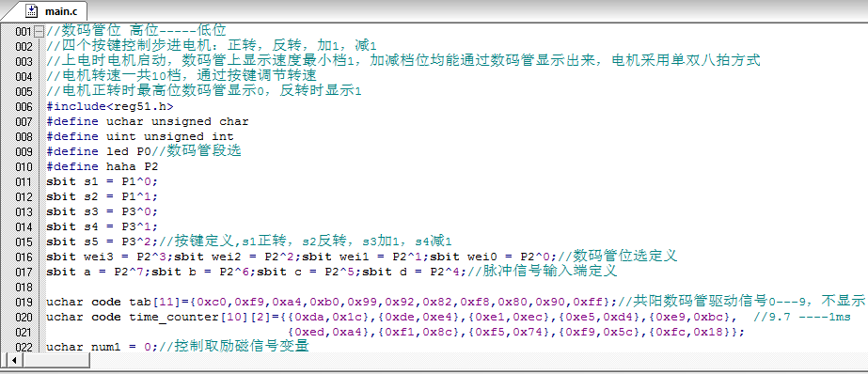Click the "#define haha P2" line
This screenshot has width=868, height=374.
pyautogui.click(x=103, y=166)
